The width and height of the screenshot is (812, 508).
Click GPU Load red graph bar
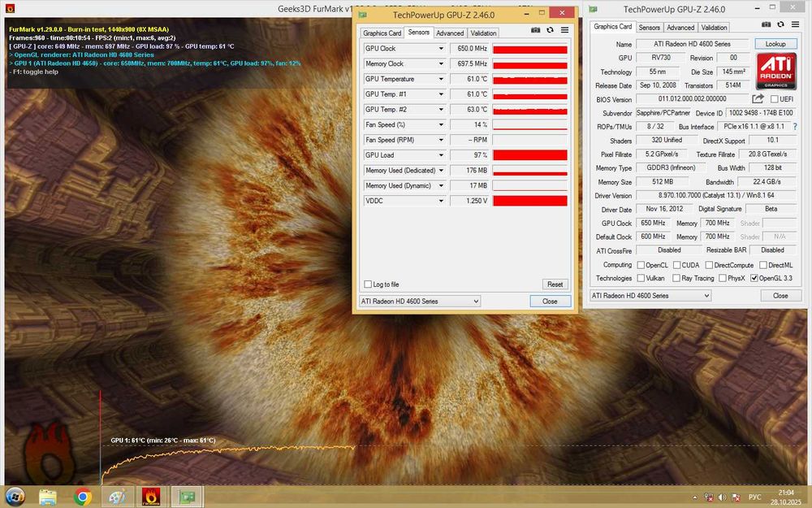(x=529, y=155)
